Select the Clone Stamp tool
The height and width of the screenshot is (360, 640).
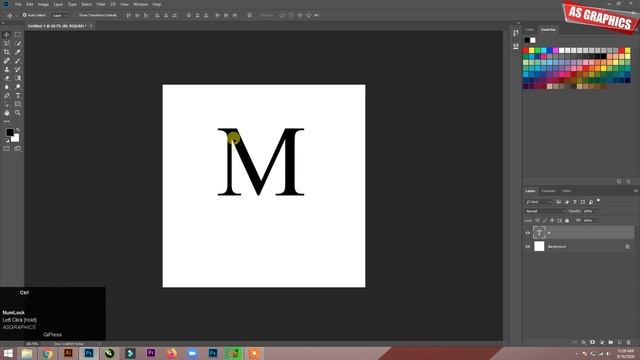point(7,69)
